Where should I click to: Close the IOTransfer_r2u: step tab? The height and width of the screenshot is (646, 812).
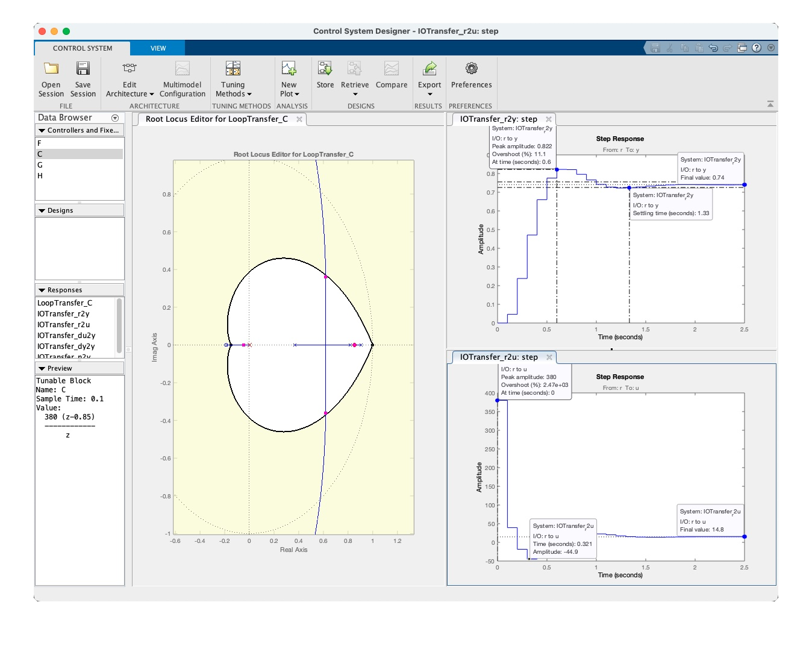tap(549, 357)
